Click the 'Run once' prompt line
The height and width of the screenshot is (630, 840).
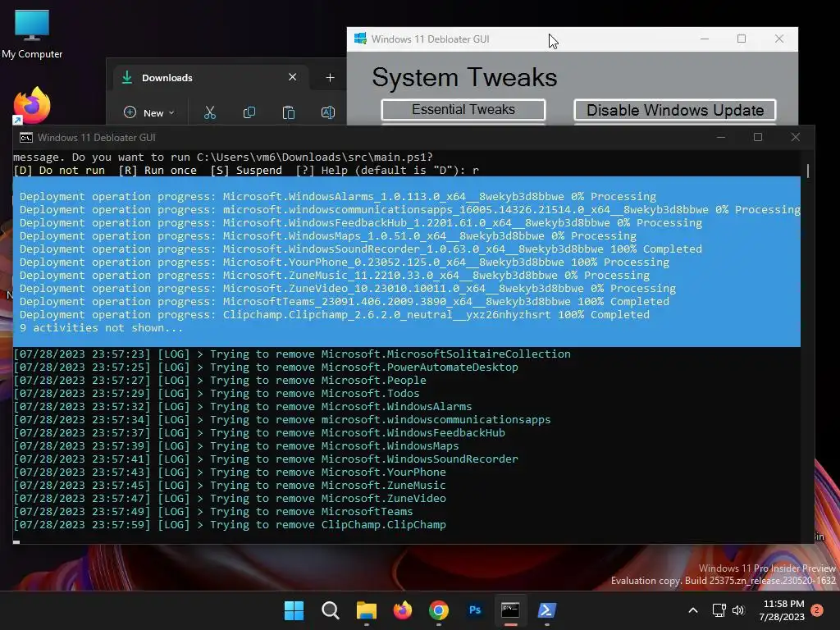[246, 171]
